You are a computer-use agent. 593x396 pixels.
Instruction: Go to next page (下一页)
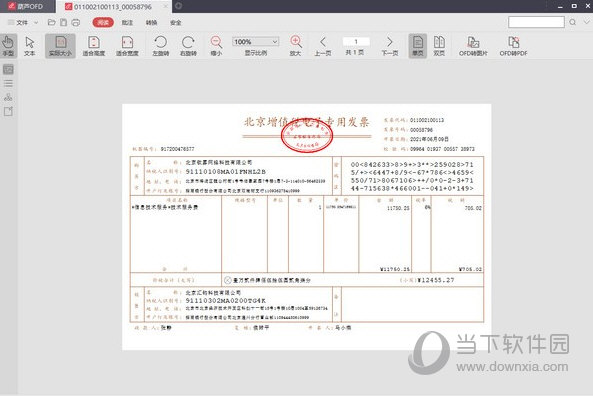390,46
